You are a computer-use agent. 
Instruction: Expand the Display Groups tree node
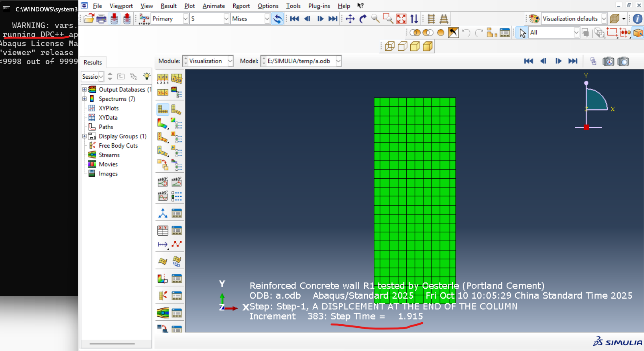coord(84,136)
